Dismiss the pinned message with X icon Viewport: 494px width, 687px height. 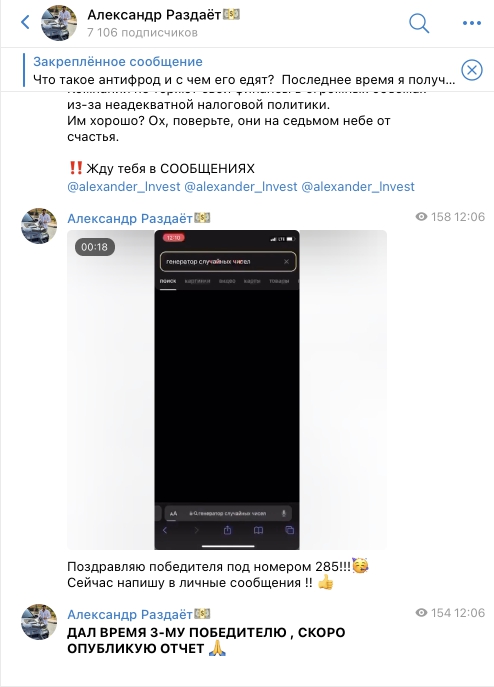472,70
